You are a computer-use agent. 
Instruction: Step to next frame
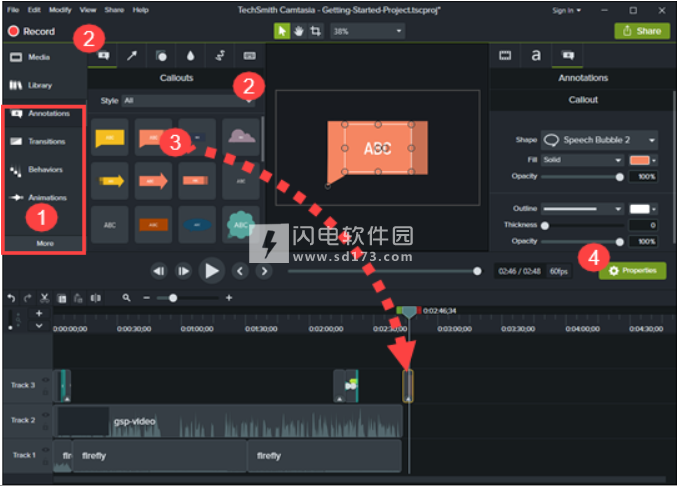tap(183, 271)
